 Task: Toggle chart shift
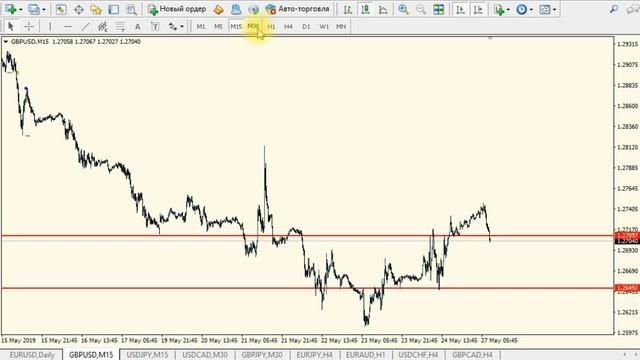478,9
